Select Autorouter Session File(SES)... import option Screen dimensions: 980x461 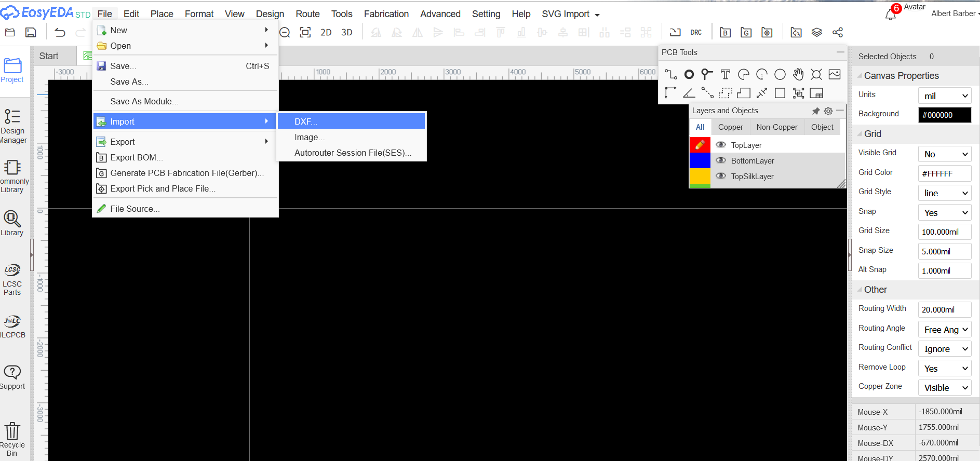[x=352, y=153]
